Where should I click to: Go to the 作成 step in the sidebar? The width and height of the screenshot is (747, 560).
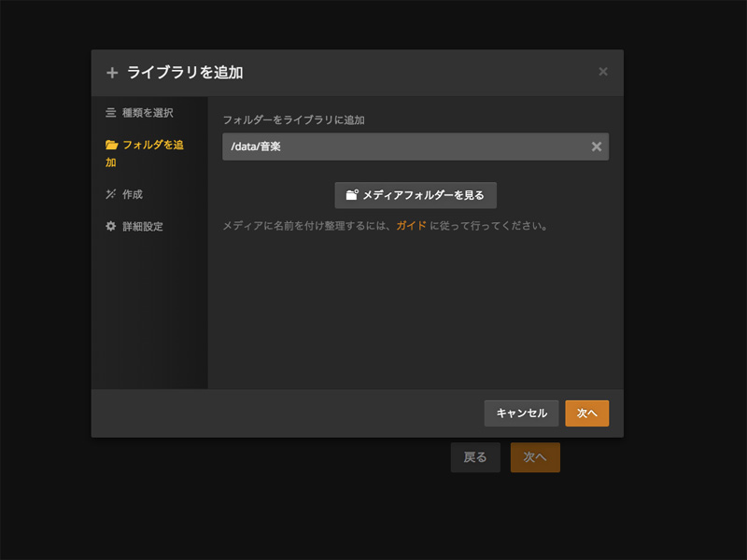133,194
